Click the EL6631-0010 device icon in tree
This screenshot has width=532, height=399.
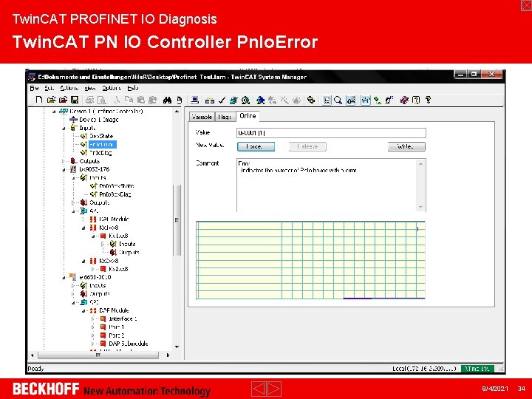pyautogui.click(x=72, y=277)
